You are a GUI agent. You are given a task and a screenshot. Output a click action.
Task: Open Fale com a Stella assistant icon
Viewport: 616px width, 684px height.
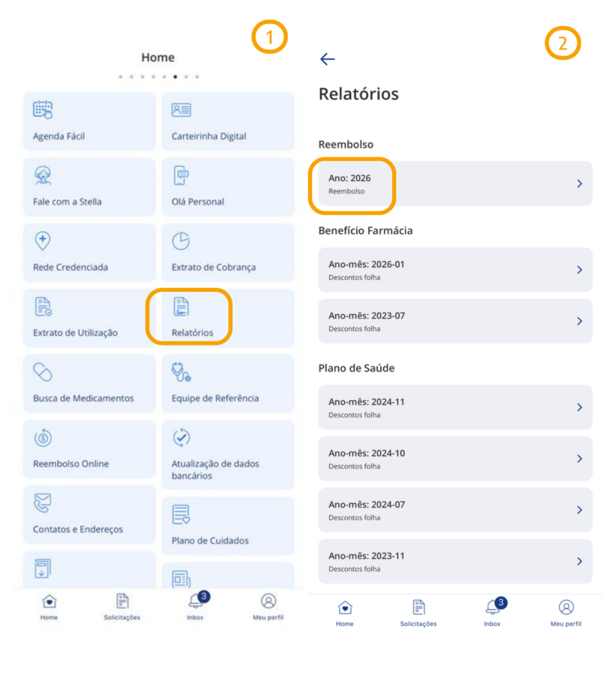pyautogui.click(x=43, y=176)
